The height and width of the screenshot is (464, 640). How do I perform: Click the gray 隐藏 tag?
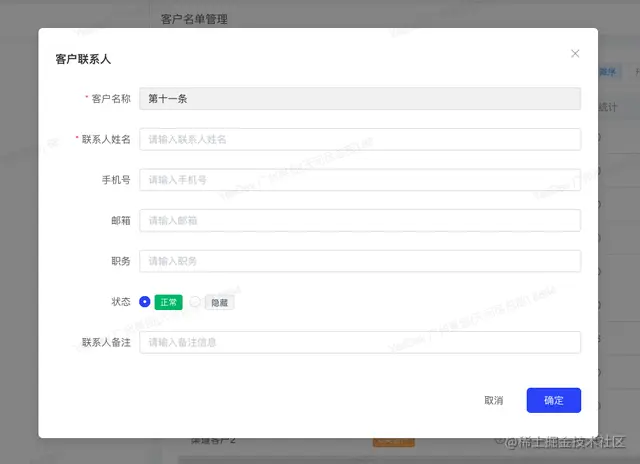point(219,302)
